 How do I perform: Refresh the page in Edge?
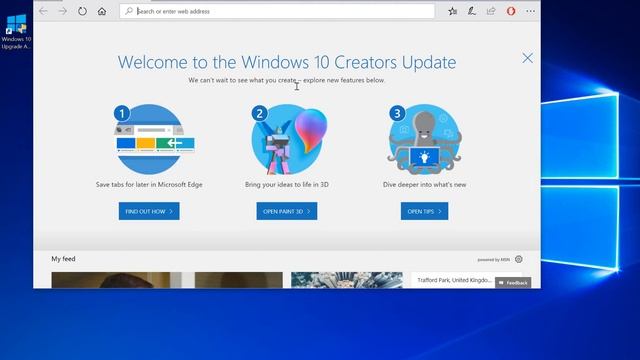pos(82,11)
